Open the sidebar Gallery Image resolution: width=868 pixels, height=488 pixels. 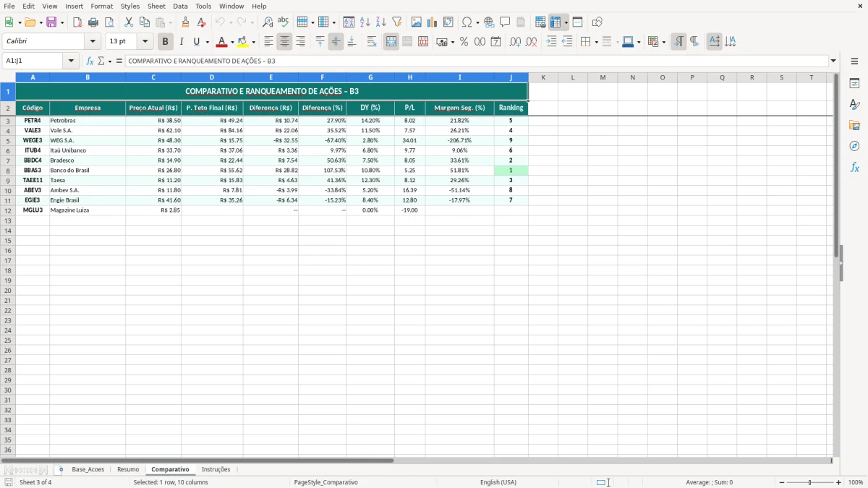854,125
